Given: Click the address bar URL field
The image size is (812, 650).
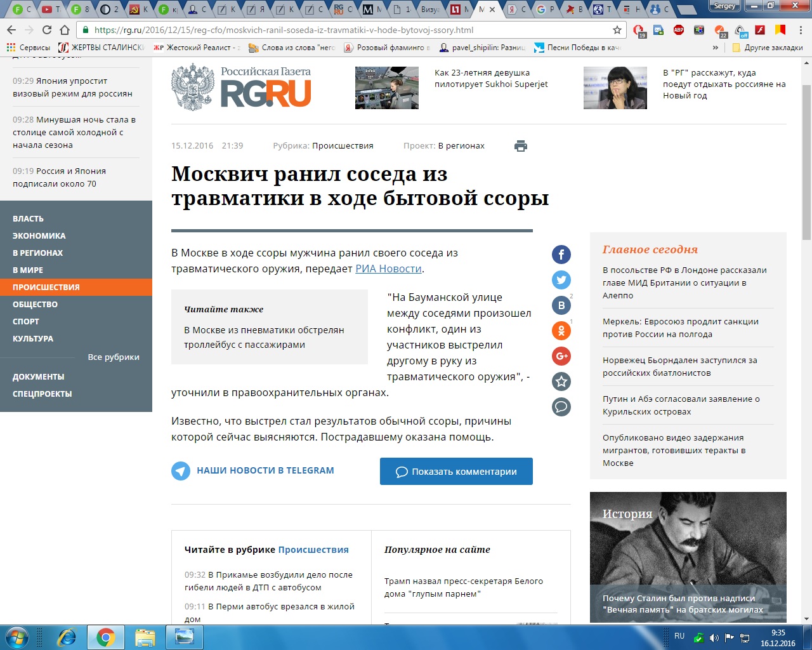Looking at the screenshot, I should 349,30.
